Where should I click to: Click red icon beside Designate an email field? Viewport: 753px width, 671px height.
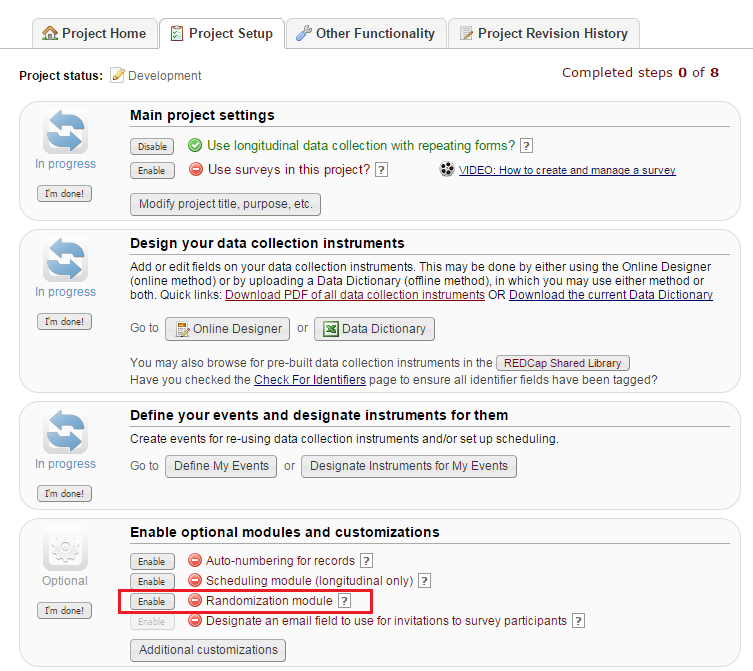[194, 621]
